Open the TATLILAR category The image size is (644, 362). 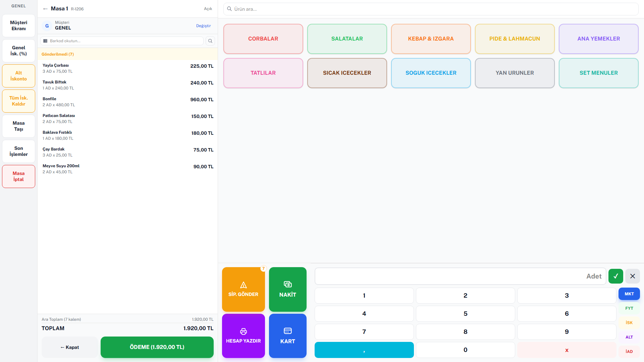click(x=263, y=73)
